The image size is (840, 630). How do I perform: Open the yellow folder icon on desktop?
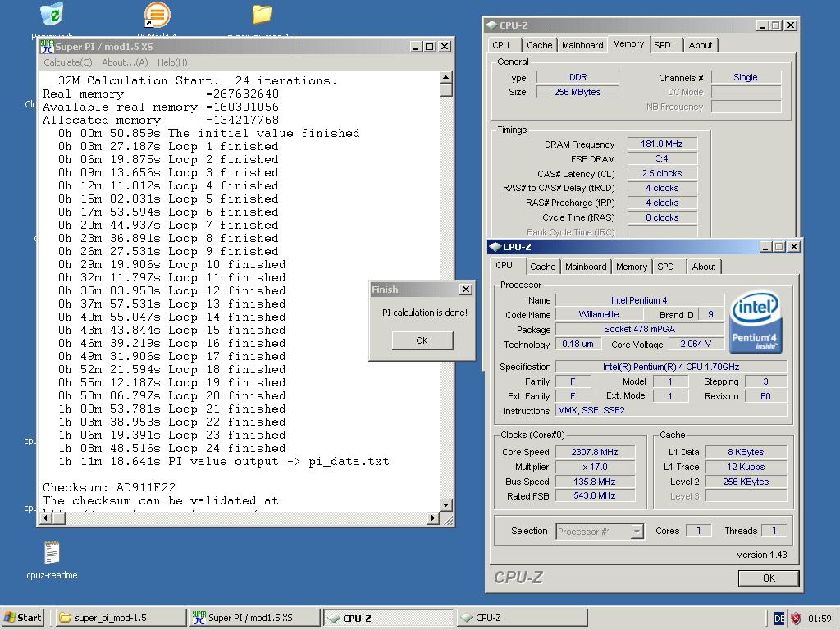(x=262, y=15)
